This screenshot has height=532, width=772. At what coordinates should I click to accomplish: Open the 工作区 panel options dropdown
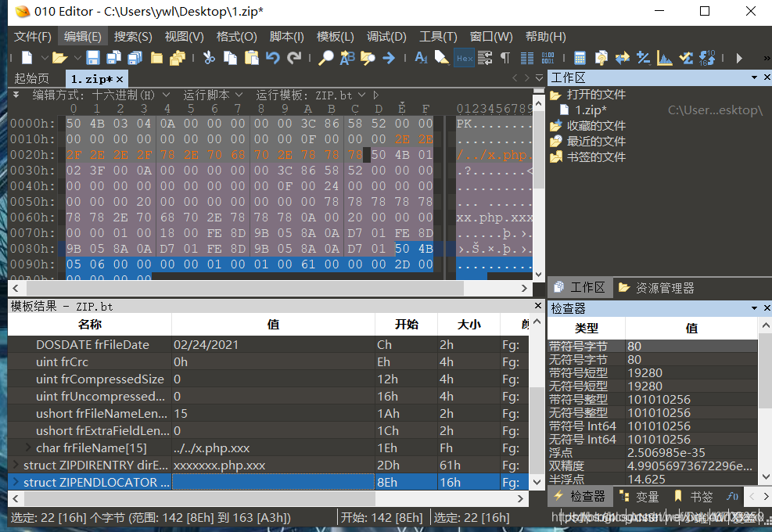tap(754, 77)
